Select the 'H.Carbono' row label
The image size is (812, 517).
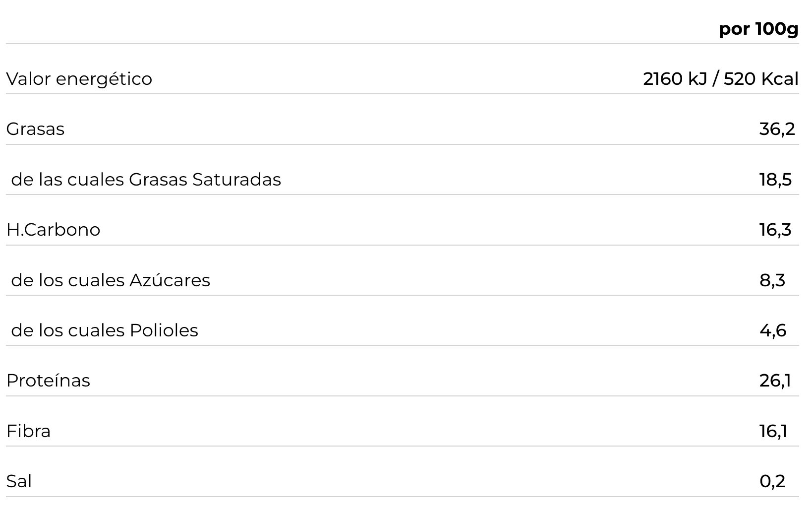click(x=53, y=230)
